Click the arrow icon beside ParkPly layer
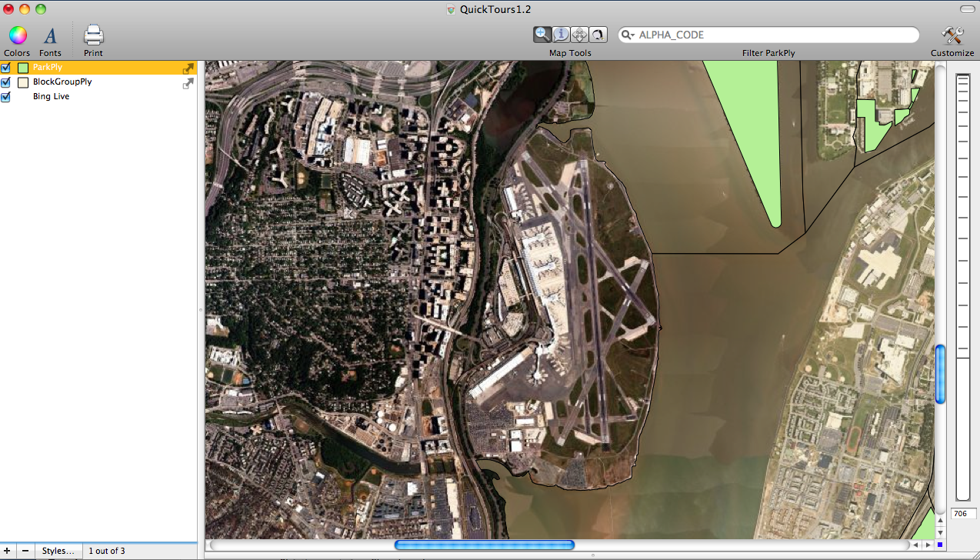 click(x=188, y=68)
